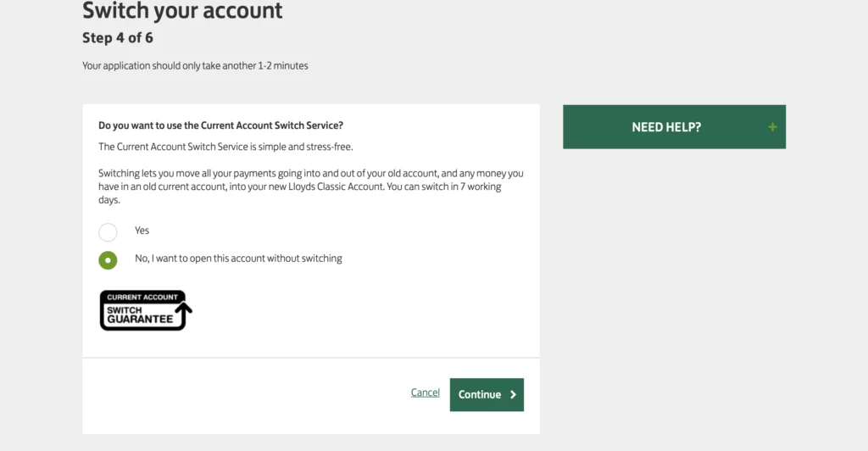Click the '1-2 minutes' application time notice
868x451 pixels.
tap(195, 66)
